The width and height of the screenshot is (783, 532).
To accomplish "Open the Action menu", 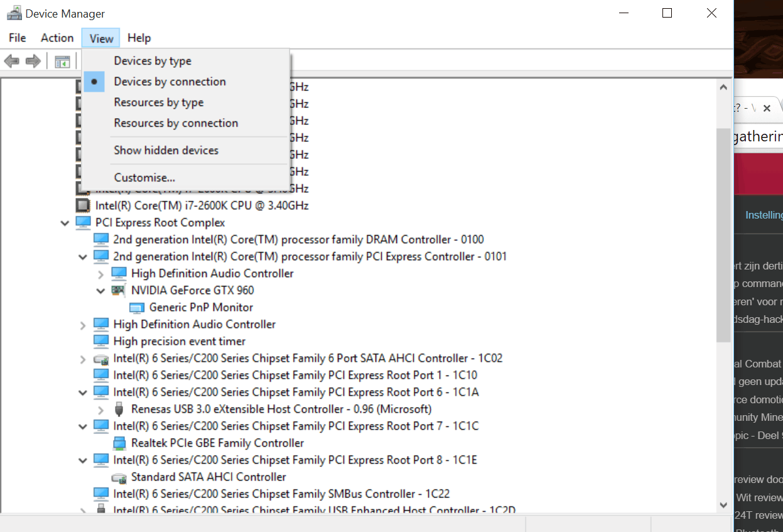I will point(57,38).
